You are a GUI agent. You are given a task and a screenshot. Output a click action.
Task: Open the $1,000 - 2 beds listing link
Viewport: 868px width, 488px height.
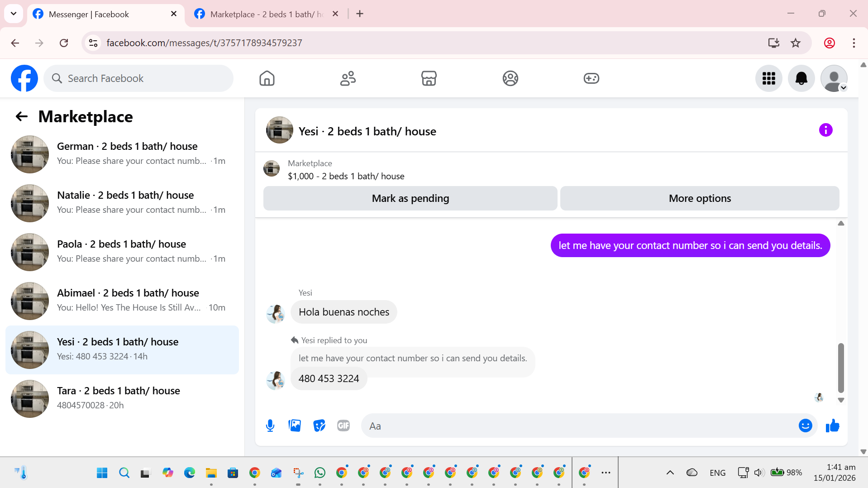tap(346, 176)
